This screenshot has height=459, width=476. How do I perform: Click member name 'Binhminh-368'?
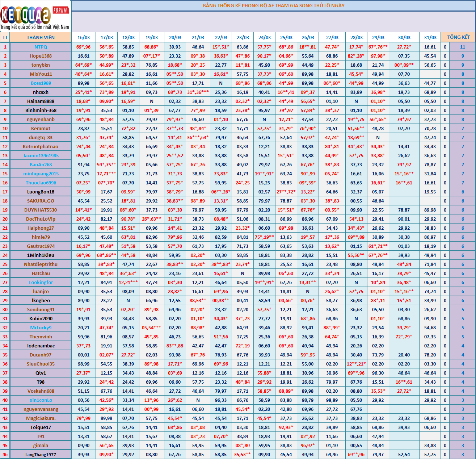(41, 110)
